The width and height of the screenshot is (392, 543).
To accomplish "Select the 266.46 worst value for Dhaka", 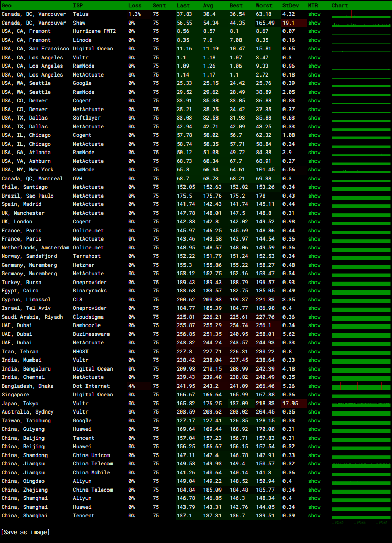I will click(x=265, y=386).
